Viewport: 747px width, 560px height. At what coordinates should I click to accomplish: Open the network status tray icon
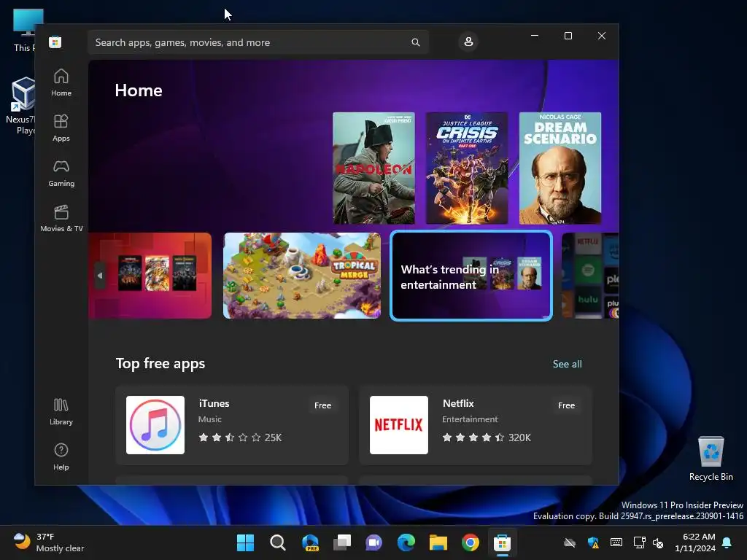pos(639,542)
